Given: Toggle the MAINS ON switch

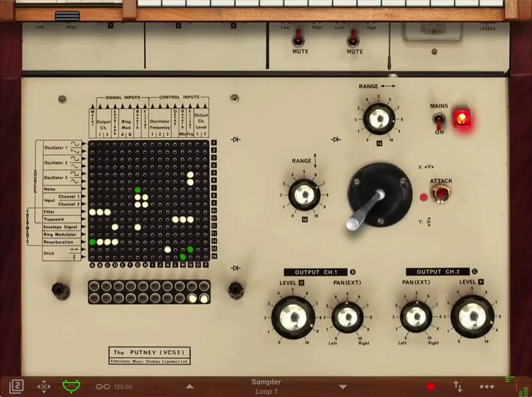Looking at the screenshot, I should pyautogui.click(x=438, y=121).
